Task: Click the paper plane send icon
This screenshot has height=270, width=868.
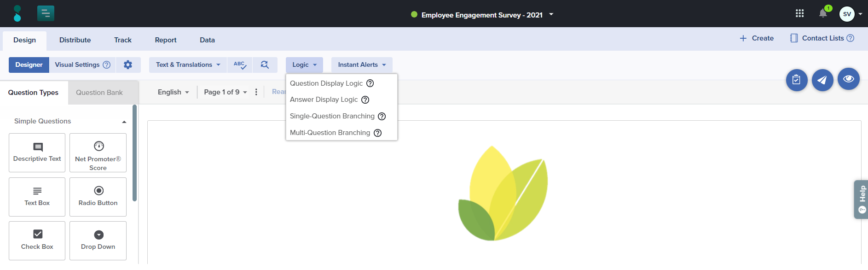Action: (822, 80)
